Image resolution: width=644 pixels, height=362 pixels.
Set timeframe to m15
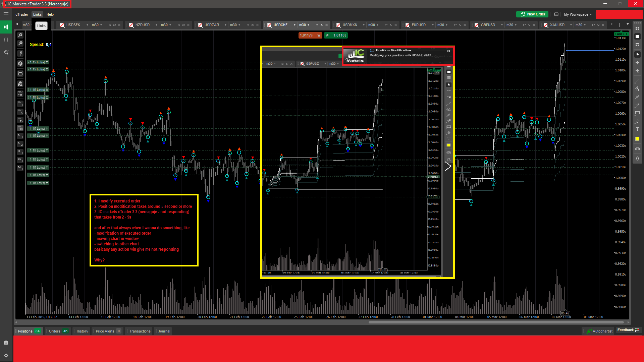(20, 120)
